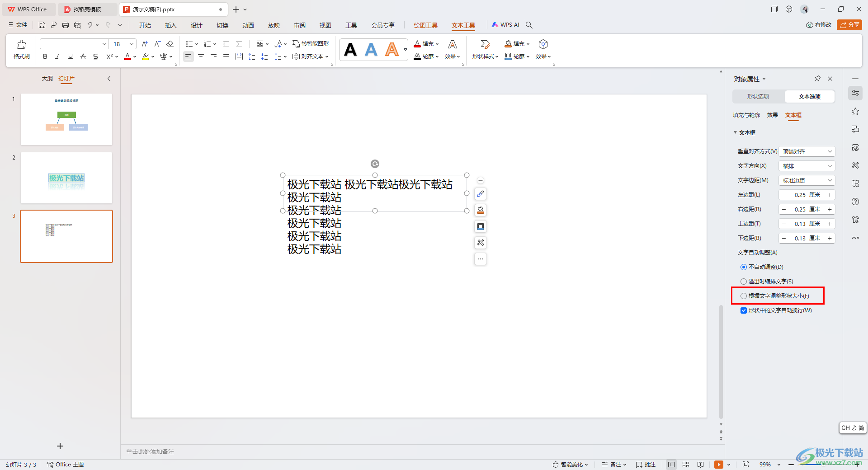The image size is (868, 470).
Task: Click the print icon in quick access bar
Action: coord(66,25)
